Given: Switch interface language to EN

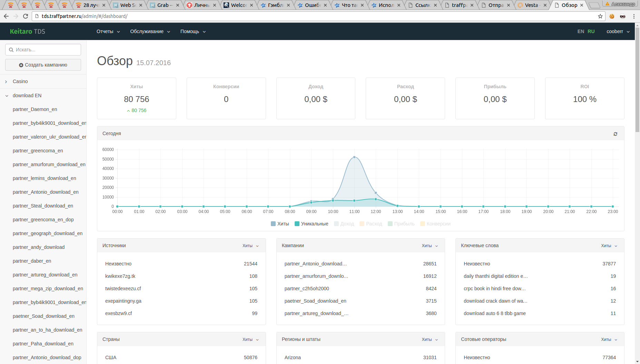Looking at the screenshot, I should [581, 31].
